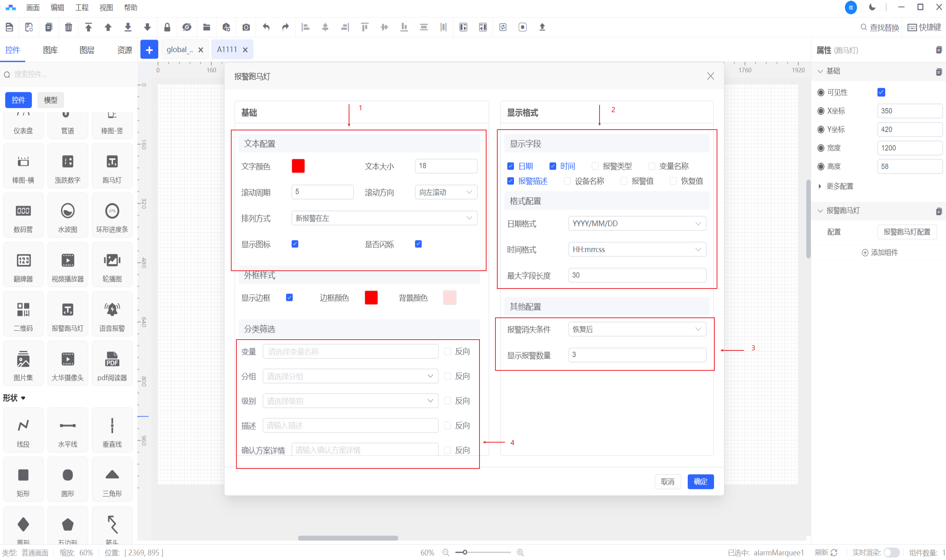Switch to the 图层 tab
The width and height of the screenshot is (946, 560).
(87, 50)
